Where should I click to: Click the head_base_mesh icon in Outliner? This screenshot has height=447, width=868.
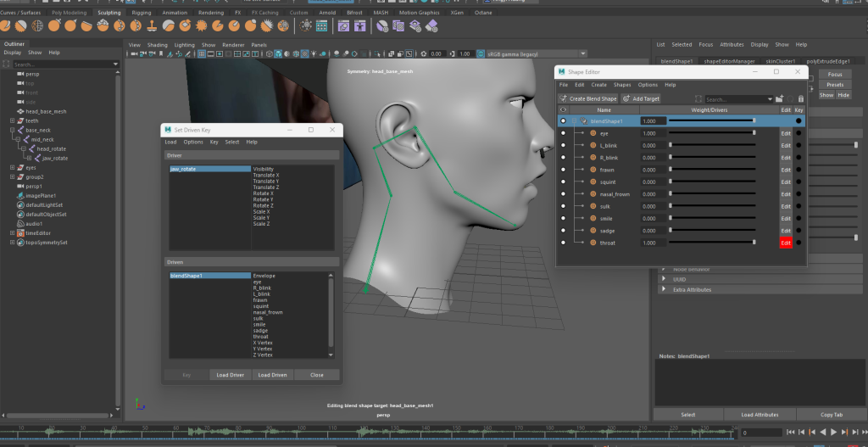click(x=19, y=111)
